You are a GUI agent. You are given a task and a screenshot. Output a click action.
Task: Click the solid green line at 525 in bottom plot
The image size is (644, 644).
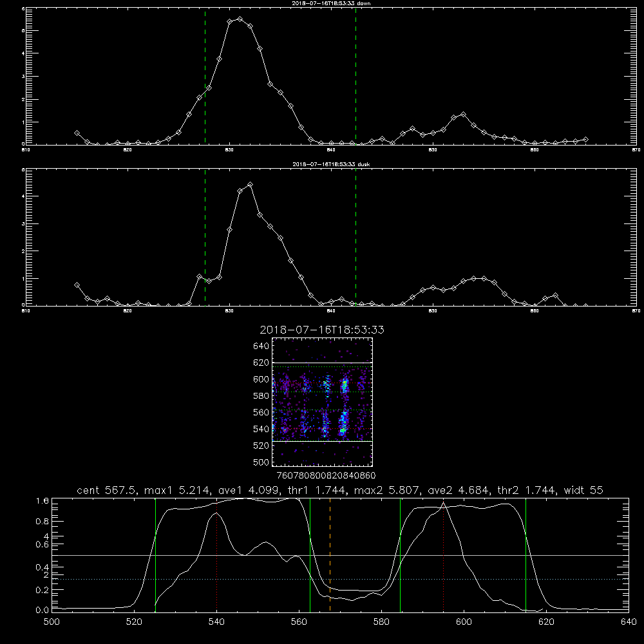(x=155, y=554)
